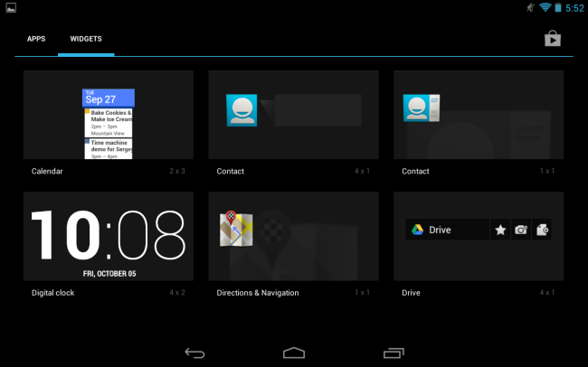Tap the Recent Apps navigation button
588x367 pixels.
pos(394,353)
